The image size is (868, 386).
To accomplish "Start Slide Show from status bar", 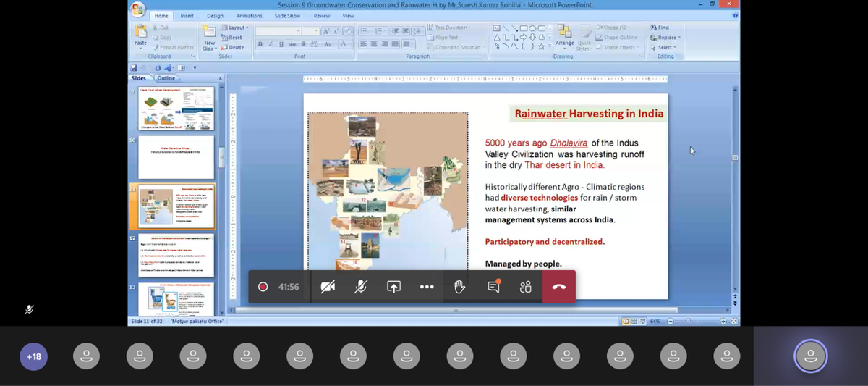I will point(642,321).
